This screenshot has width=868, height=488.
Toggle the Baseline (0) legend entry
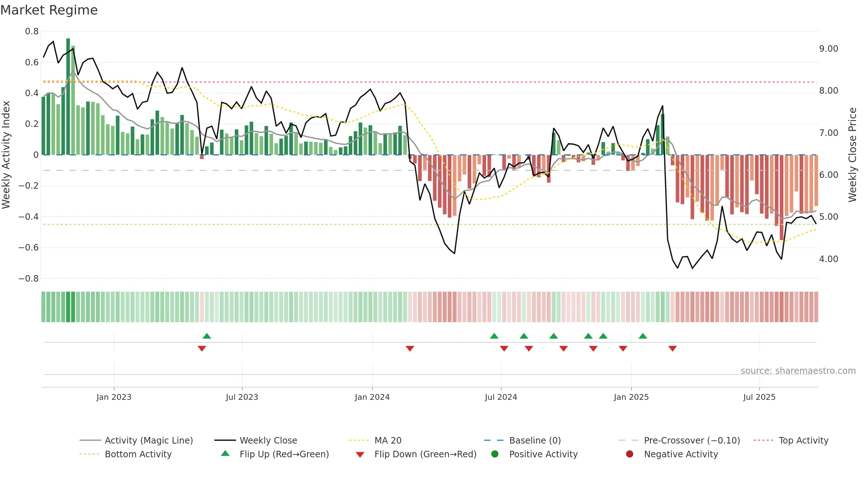pyautogui.click(x=522, y=440)
